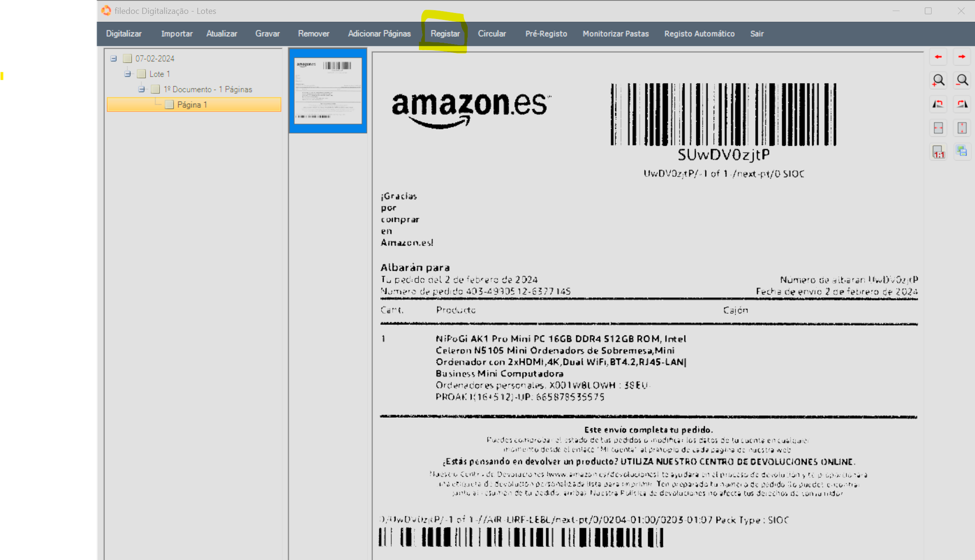Zoom in with the plus magnifier

(938, 80)
